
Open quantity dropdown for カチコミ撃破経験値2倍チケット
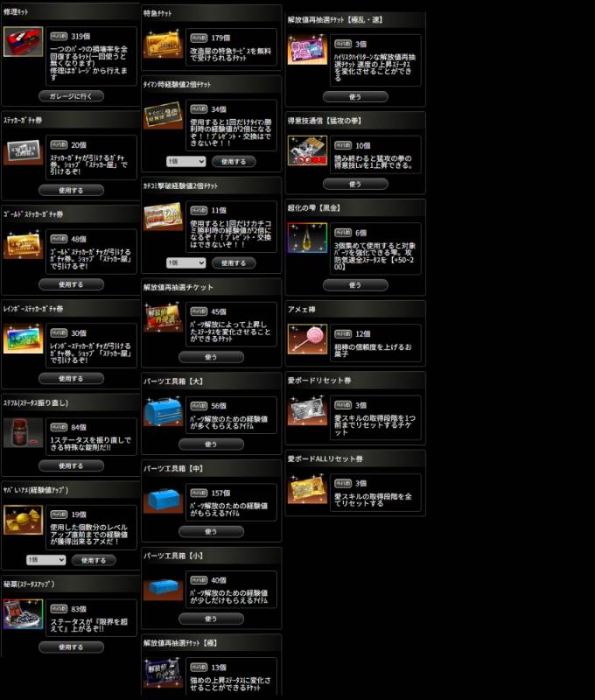tap(186, 263)
